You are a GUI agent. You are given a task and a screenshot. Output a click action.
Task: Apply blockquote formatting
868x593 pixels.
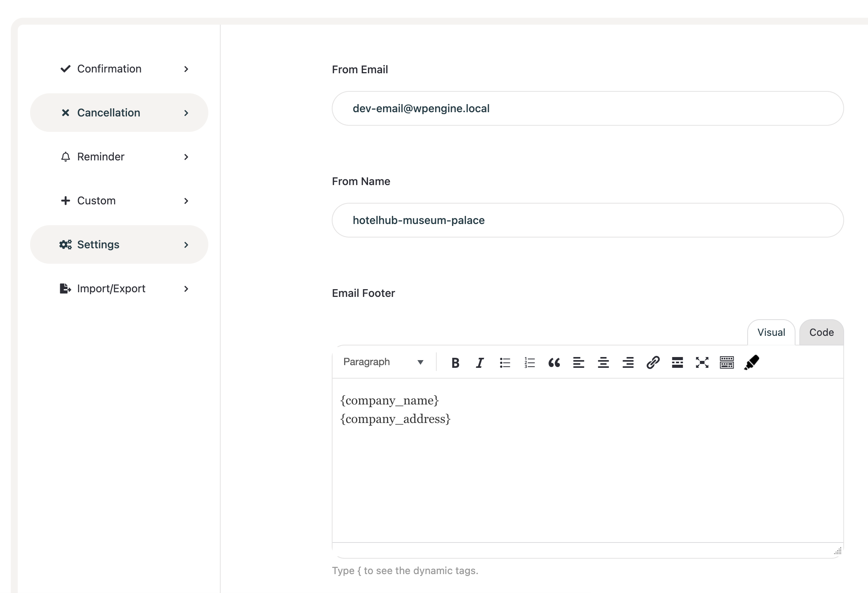(x=554, y=362)
